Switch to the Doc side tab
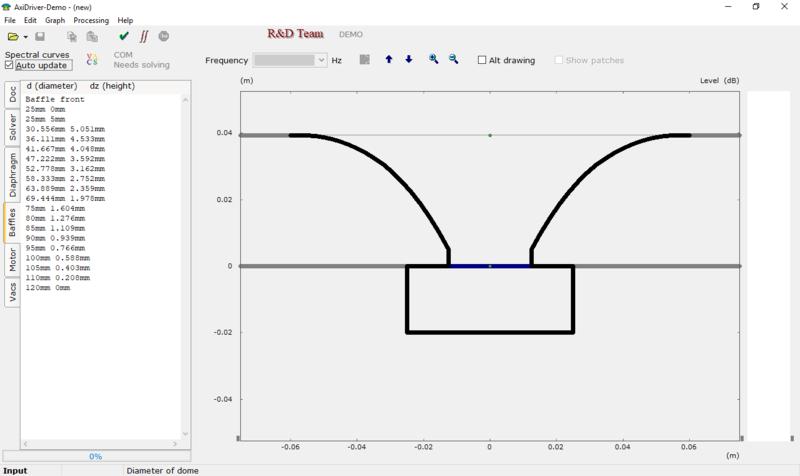This screenshot has height=476, width=800. [12, 94]
